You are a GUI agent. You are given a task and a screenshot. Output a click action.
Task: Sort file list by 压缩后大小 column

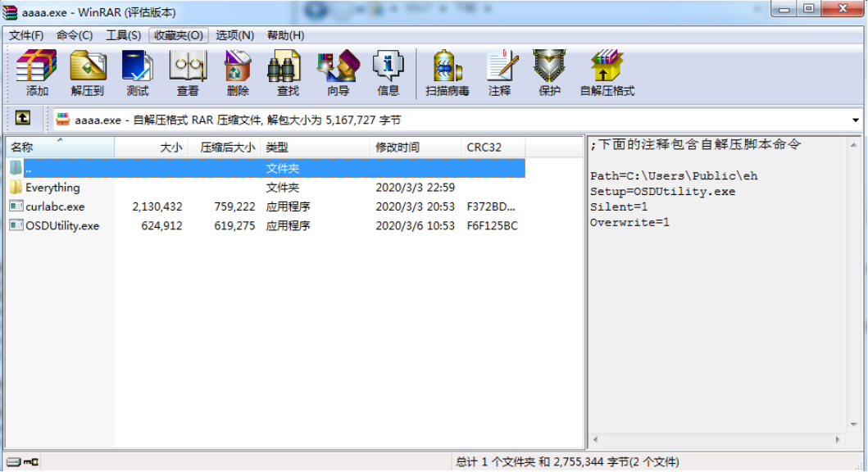click(x=225, y=147)
